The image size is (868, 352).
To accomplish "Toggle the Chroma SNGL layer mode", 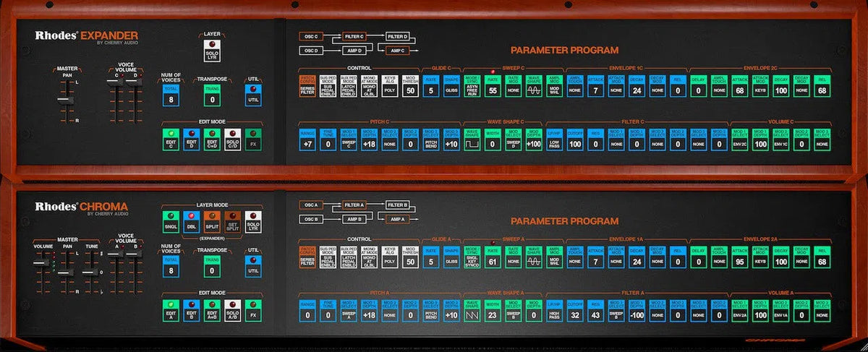I will tap(170, 222).
